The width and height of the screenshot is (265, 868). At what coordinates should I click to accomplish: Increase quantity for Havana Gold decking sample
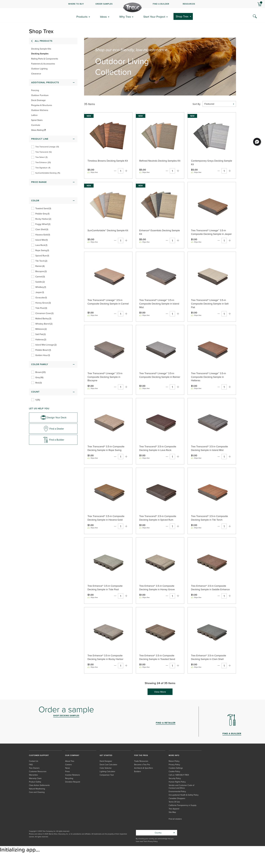tap(126, 526)
